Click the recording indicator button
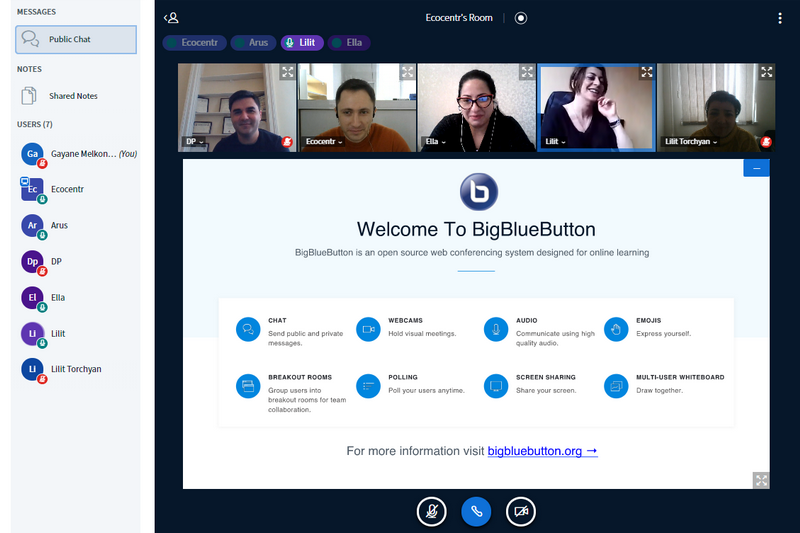 tap(520, 18)
